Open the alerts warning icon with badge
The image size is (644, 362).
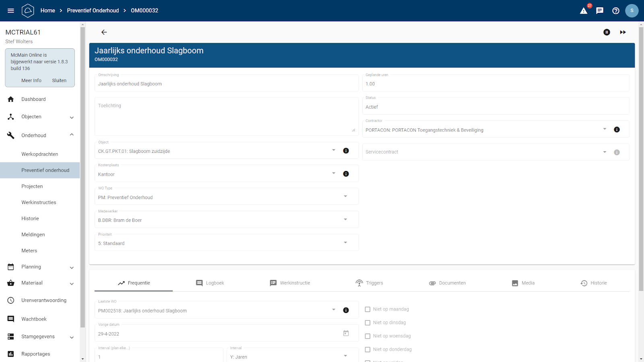click(584, 10)
